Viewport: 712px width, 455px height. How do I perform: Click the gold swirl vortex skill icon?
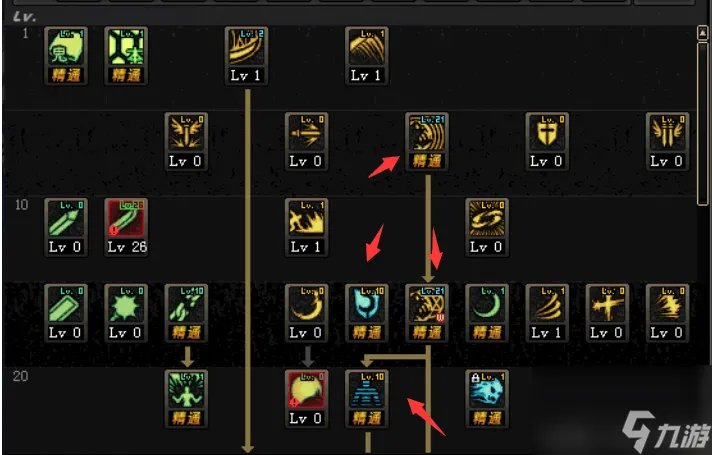tap(487, 227)
